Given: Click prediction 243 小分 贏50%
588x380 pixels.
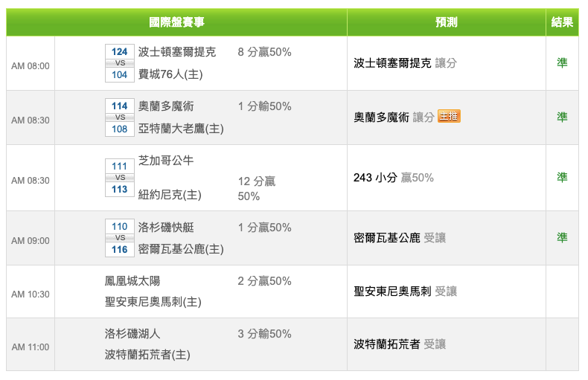Looking at the screenshot, I should [x=394, y=177].
